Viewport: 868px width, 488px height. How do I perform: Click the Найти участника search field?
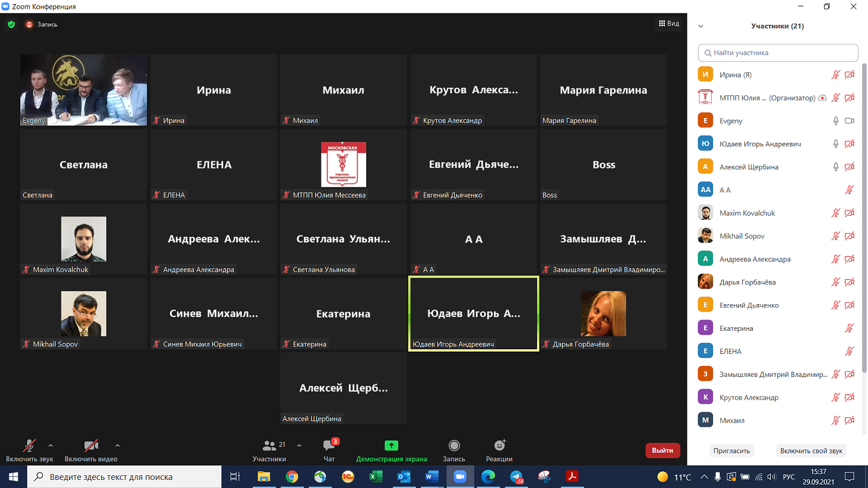pyautogui.click(x=778, y=53)
